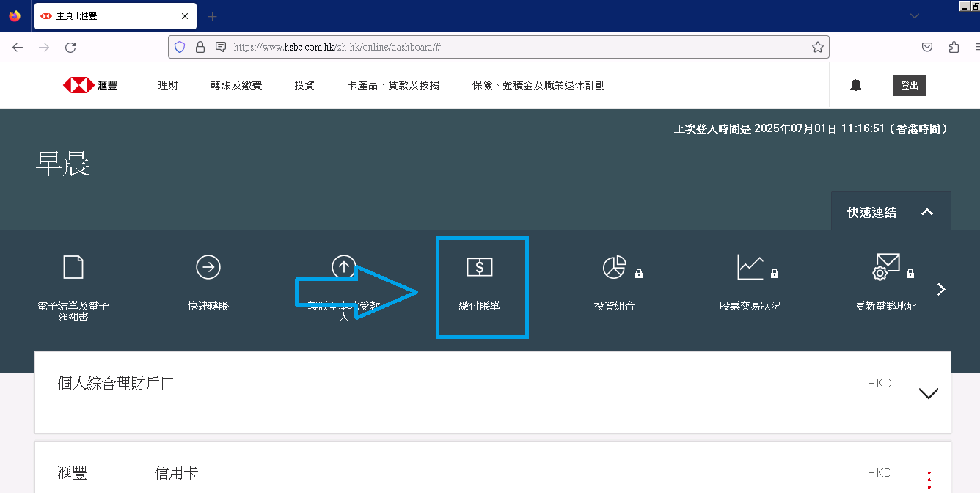Reload the page in browser toolbar
980x493 pixels.
pyautogui.click(x=70, y=48)
